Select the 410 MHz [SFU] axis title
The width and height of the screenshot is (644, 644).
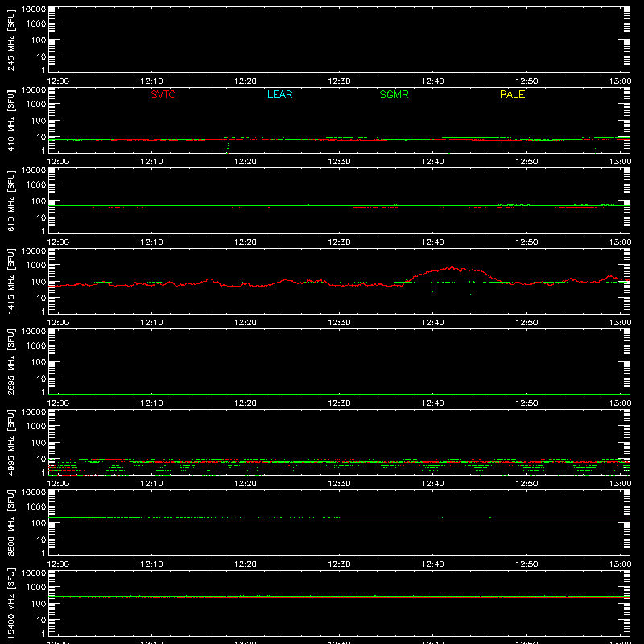point(10,120)
